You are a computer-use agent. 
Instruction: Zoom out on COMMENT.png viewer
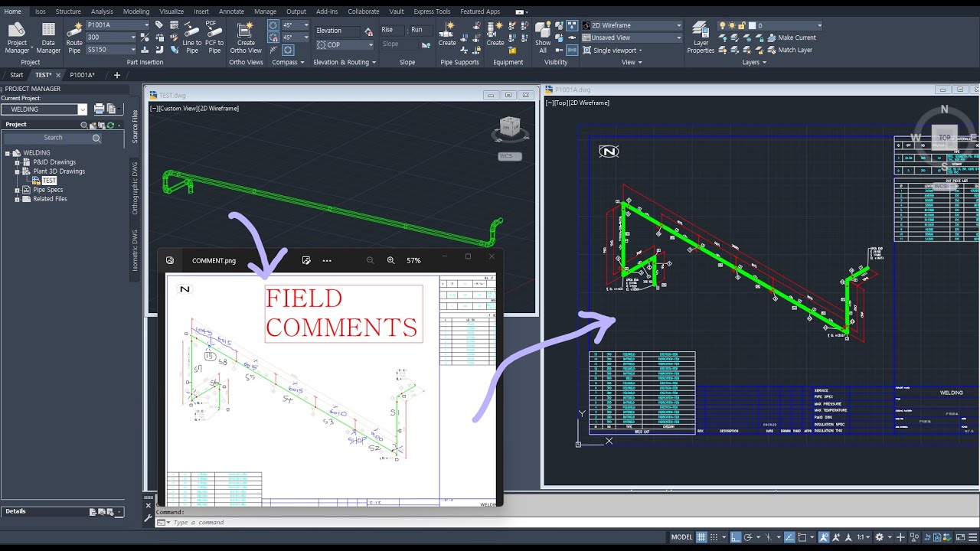click(x=371, y=260)
